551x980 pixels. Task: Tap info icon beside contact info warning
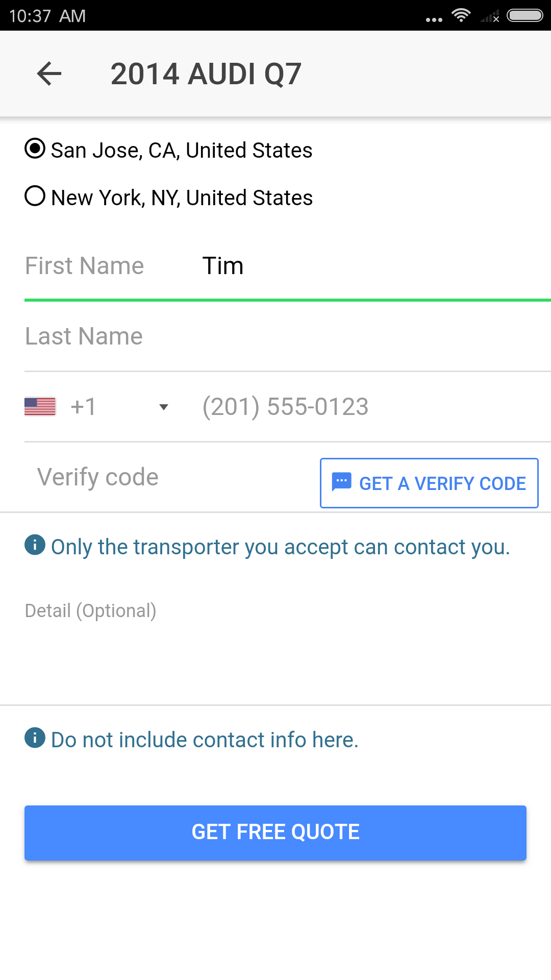coord(35,738)
